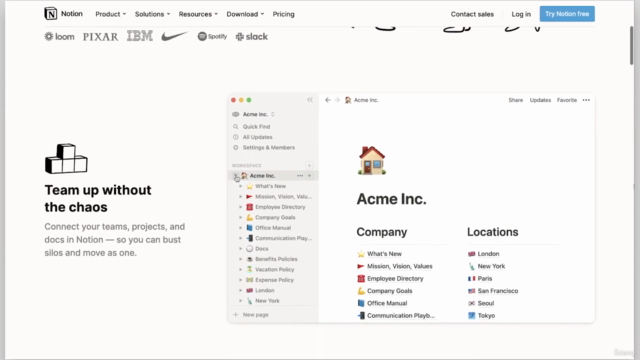Collapse the Acme Inc. tree item
This screenshot has width=640, height=360.
pos(236,176)
